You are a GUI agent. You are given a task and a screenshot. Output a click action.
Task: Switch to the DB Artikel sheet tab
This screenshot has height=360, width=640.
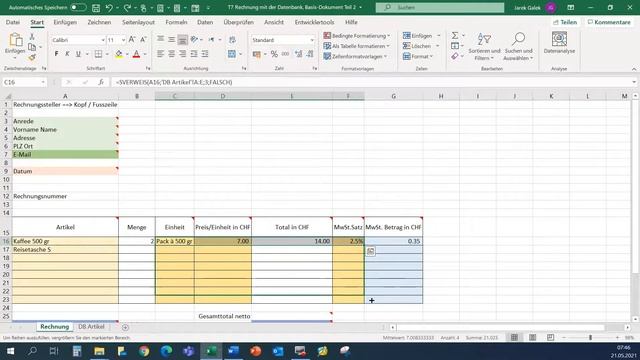pos(91,327)
